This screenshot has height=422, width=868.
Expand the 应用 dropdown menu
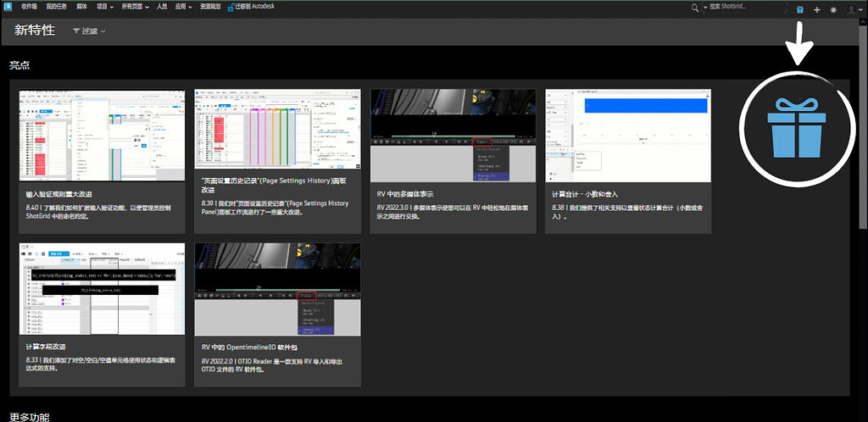183,7
